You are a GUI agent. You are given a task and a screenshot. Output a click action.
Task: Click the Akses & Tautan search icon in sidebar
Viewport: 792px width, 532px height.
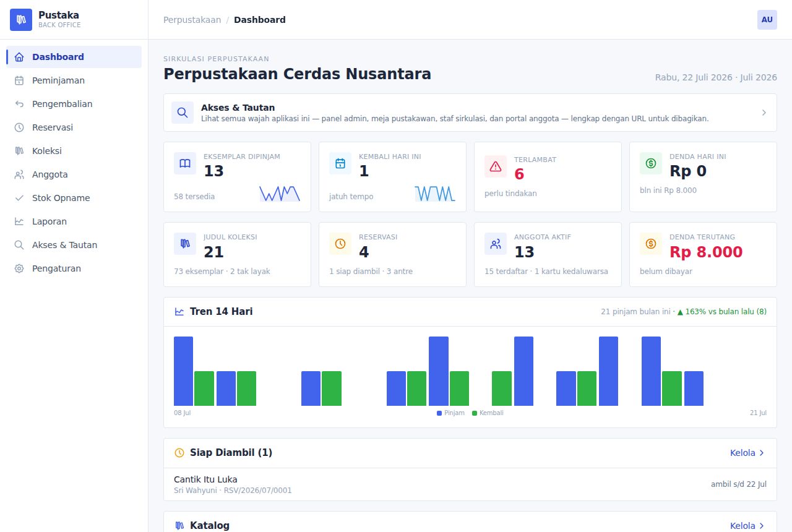19,245
